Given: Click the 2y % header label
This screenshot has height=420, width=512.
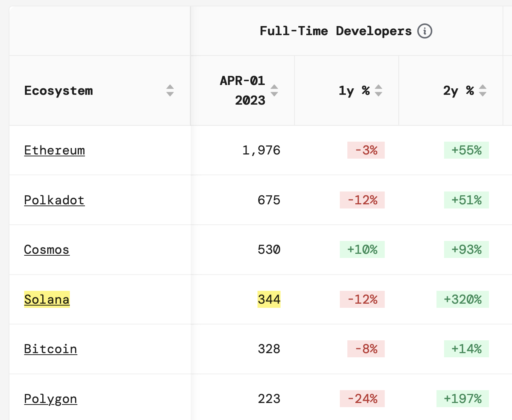Looking at the screenshot, I should click(x=458, y=91).
